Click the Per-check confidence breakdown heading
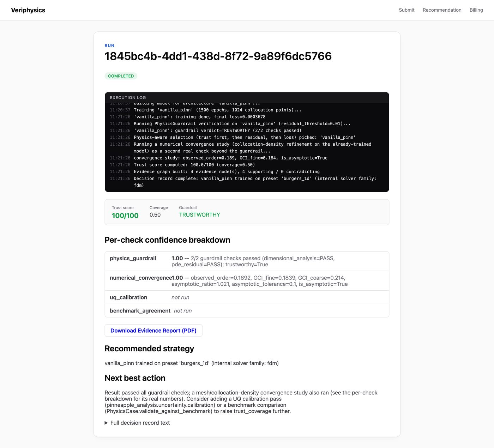This screenshot has height=448, width=494. tap(167, 240)
